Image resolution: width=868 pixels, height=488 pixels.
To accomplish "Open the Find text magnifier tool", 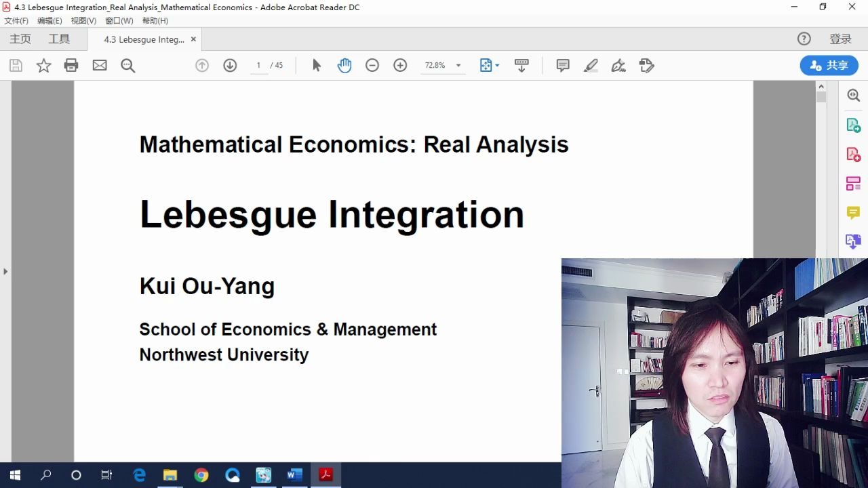I will [x=127, y=66].
